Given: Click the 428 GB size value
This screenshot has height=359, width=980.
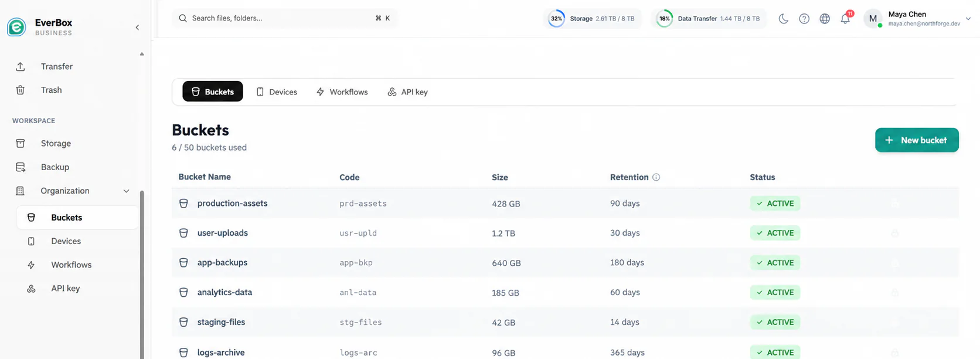Looking at the screenshot, I should 506,204.
